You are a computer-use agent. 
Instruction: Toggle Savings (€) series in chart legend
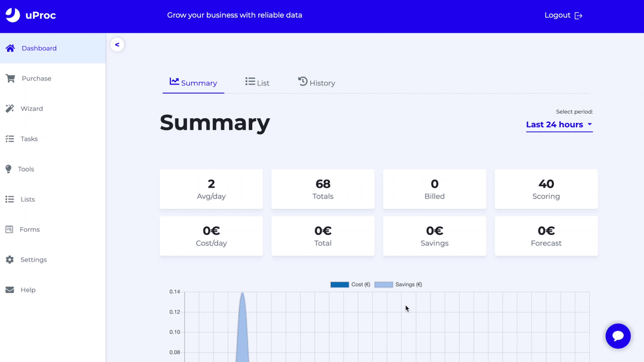pos(398,284)
